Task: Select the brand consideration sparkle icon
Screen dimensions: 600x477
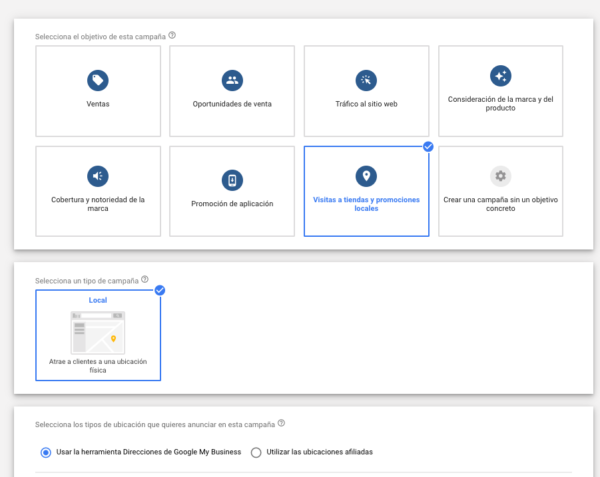Action: click(501, 76)
